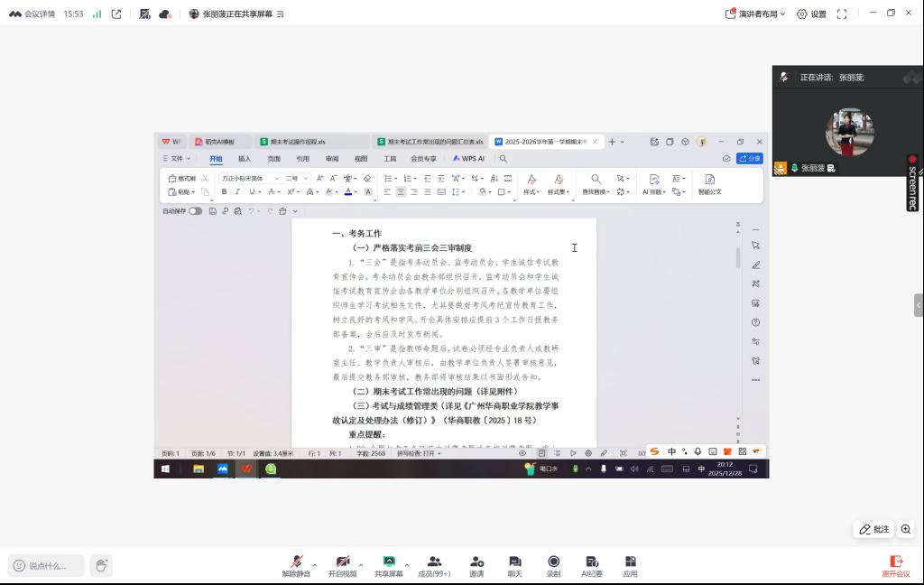Click the 说点什么 message input field
The height and width of the screenshot is (585, 924).
pyautogui.click(x=47, y=566)
